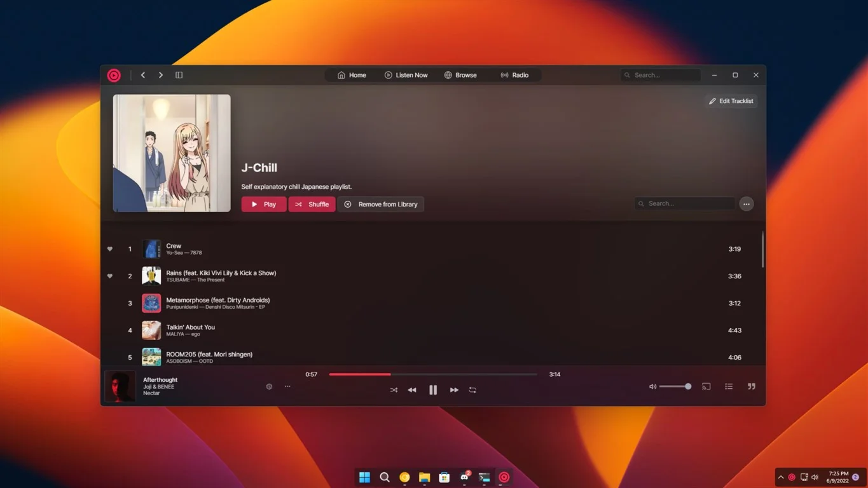Open artist link Yo-Sea — 7878
Image resolution: width=868 pixels, height=488 pixels.
(x=184, y=253)
